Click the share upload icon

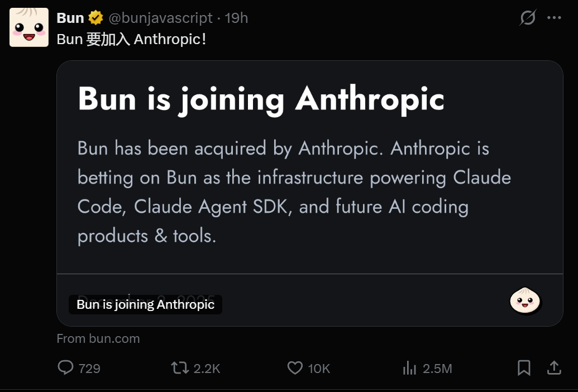(x=553, y=368)
